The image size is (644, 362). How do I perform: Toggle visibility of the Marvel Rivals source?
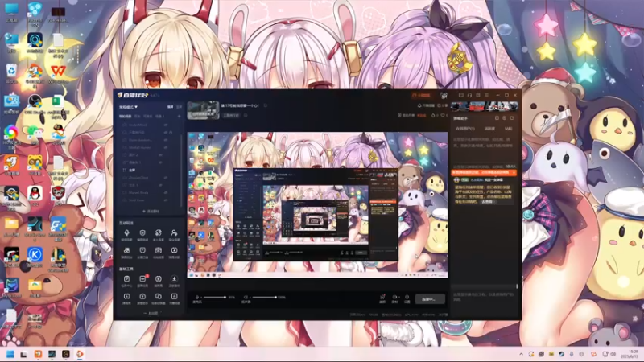pyautogui.click(x=166, y=192)
